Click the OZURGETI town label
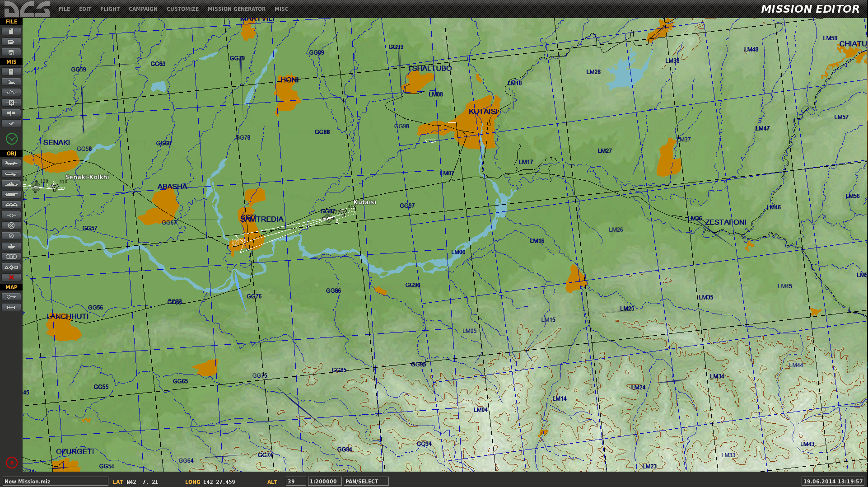Viewport: 868px width, 487px height. pyautogui.click(x=75, y=452)
